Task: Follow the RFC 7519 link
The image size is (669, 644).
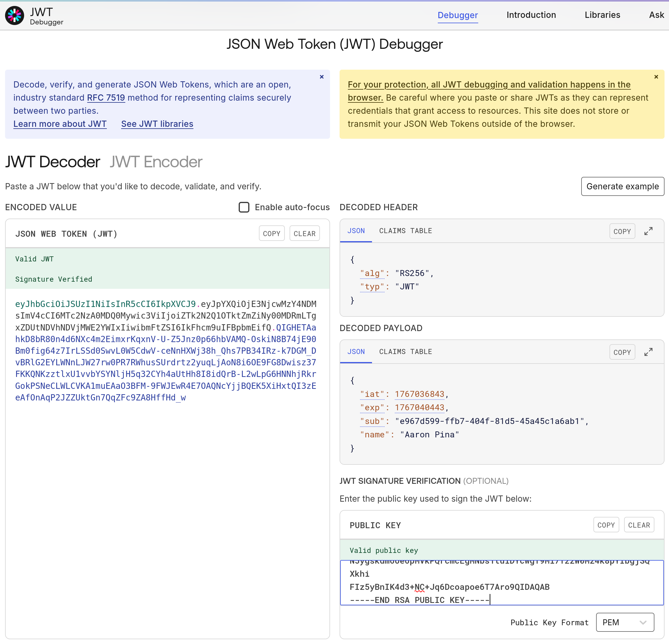Action: (106, 98)
